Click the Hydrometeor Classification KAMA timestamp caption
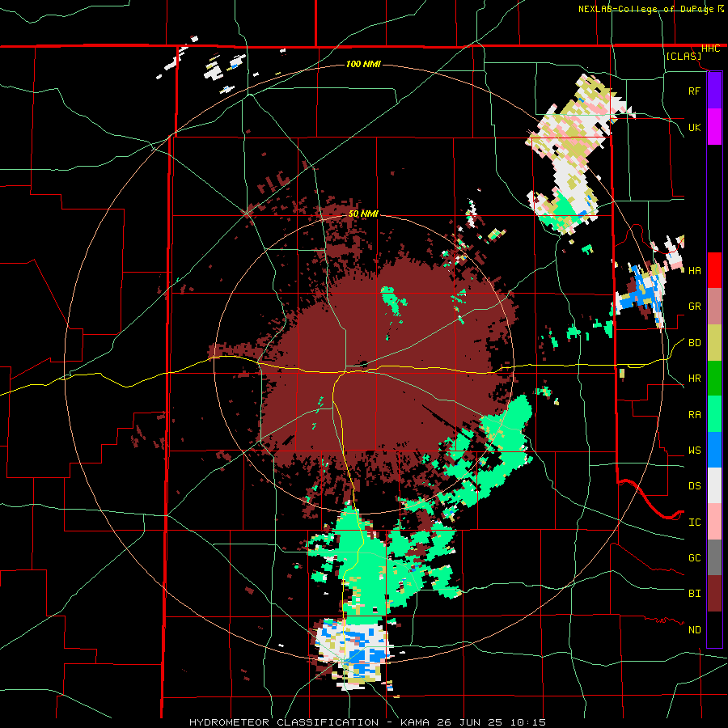The image size is (728, 728). coord(367,722)
